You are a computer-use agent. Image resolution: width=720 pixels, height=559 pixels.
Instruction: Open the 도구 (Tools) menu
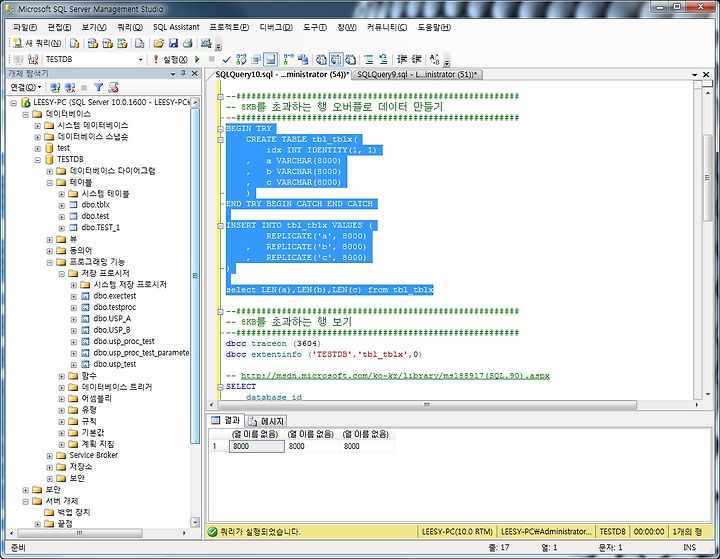coord(315,27)
